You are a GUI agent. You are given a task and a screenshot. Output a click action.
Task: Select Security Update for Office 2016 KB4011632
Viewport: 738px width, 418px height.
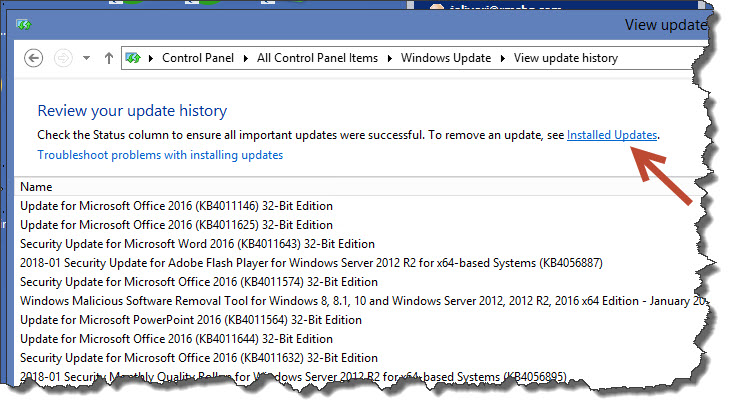pos(199,358)
